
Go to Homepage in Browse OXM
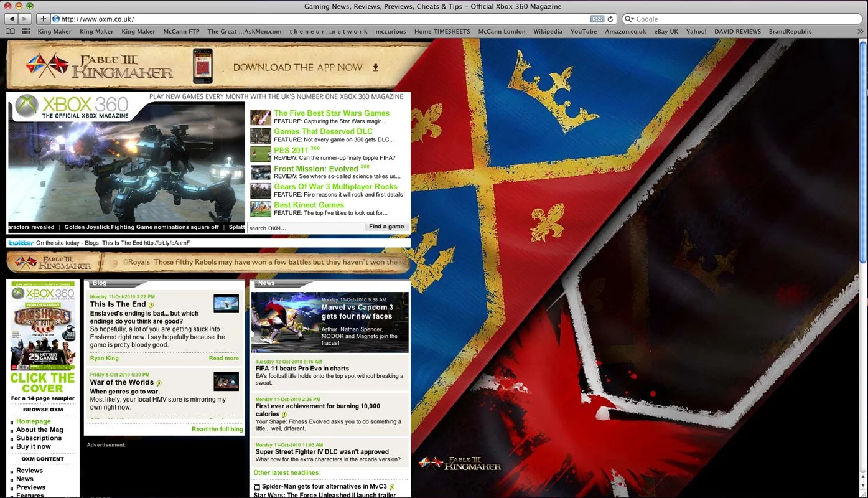(34, 421)
